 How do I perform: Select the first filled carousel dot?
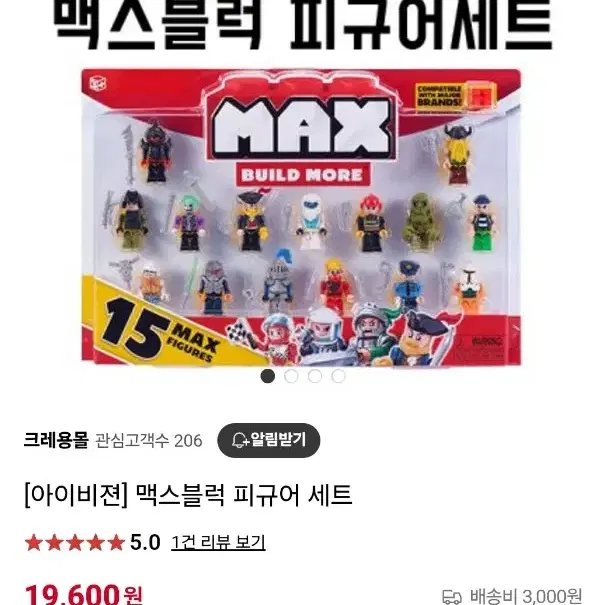[268, 376]
